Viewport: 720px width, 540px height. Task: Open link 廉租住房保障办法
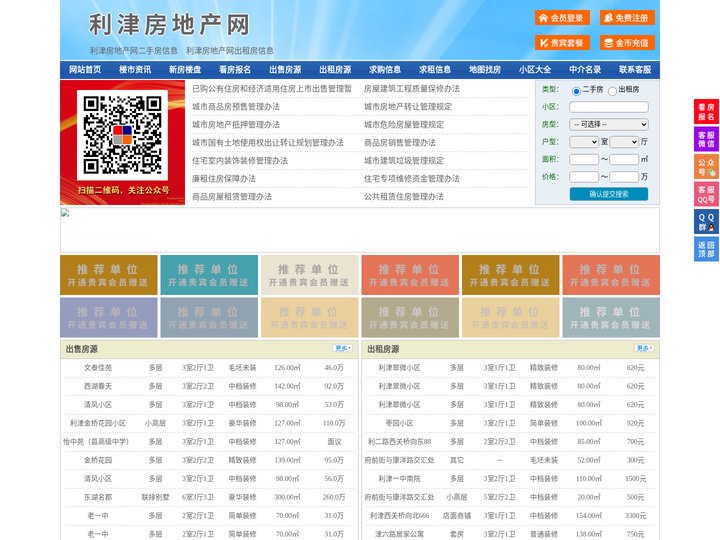tap(224, 179)
